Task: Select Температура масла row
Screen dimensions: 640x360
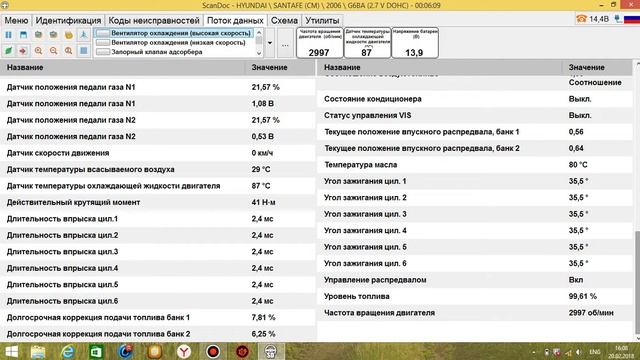Action: coord(475,165)
